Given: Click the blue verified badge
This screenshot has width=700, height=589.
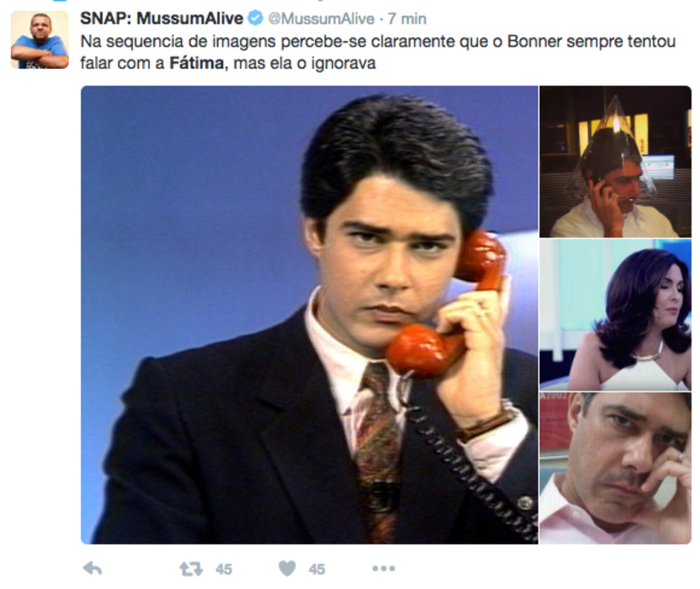Looking at the screenshot, I should [x=255, y=18].
